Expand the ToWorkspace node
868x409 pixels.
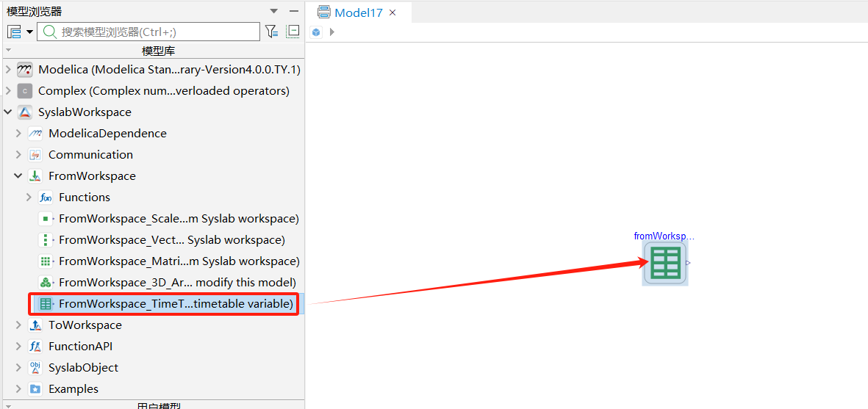tap(18, 325)
